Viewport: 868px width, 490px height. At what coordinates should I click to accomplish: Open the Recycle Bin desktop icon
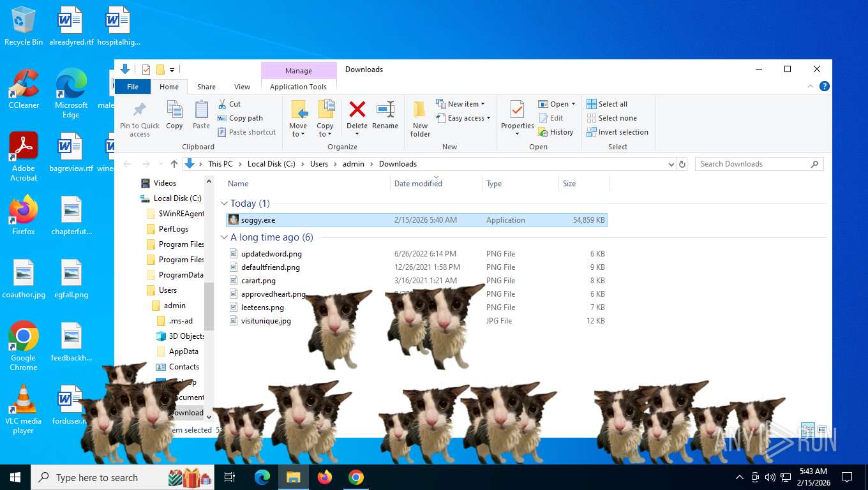coord(24,26)
